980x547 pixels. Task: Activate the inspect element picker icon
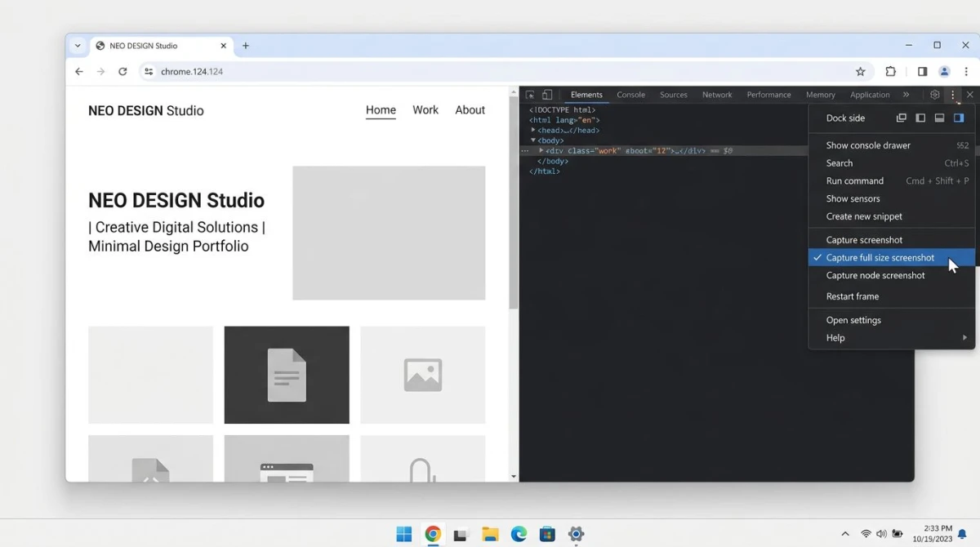tap(530, 95)
